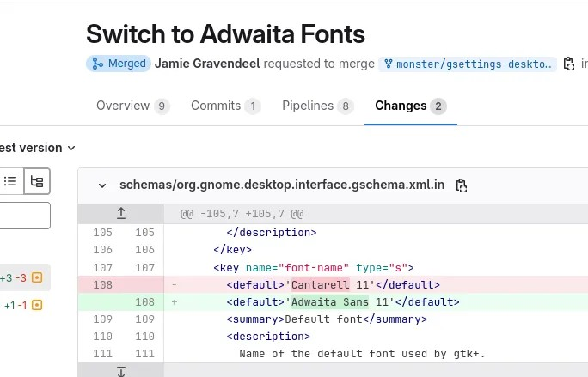Open the monster/gsettings-deskto… branch link

(x=468, y=64)
